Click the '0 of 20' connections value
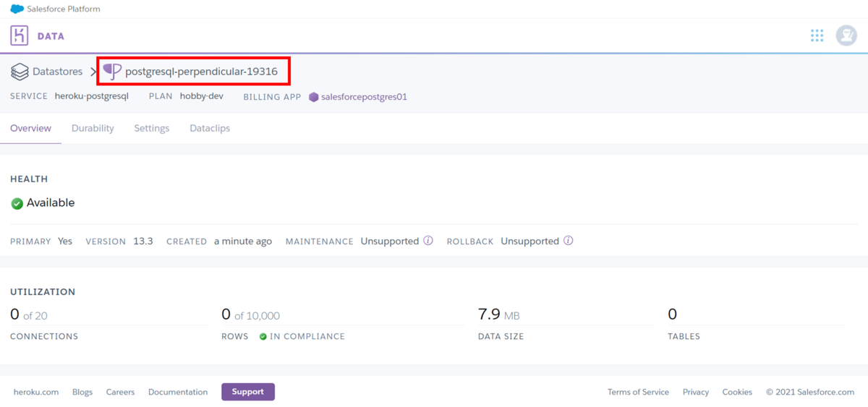The height and width of the screenshot is (407, 868). (29, 314)
